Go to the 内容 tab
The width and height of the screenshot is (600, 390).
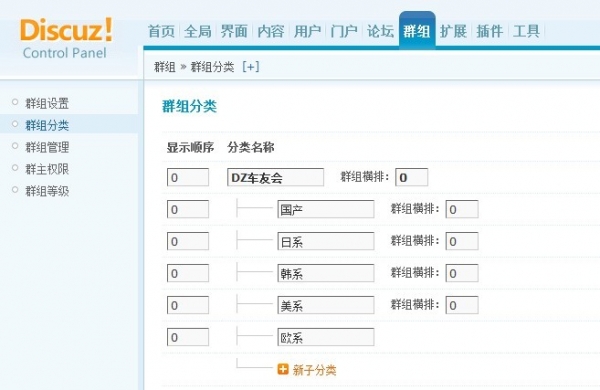click(271, 31)
